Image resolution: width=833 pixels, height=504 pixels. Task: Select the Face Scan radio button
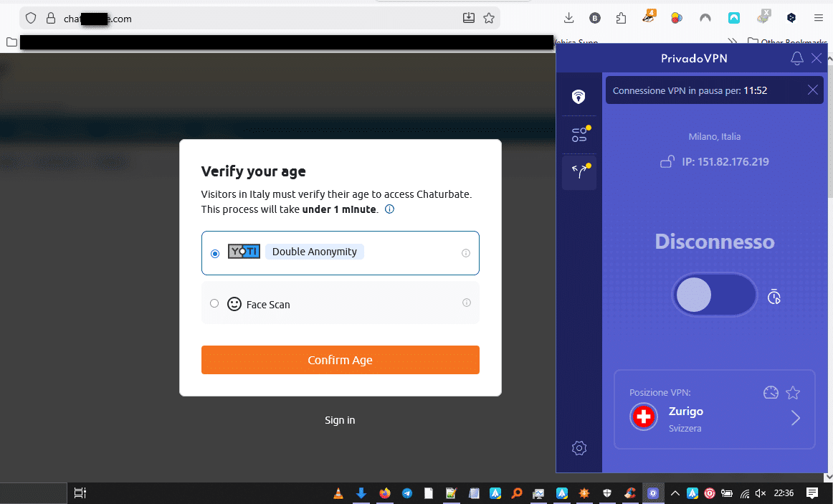coord(214,303)
